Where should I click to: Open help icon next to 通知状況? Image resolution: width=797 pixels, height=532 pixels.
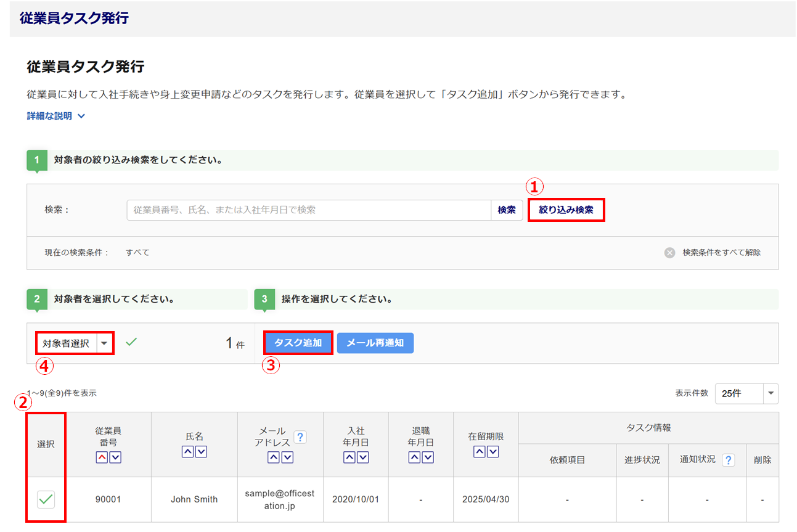click(729, 460)
